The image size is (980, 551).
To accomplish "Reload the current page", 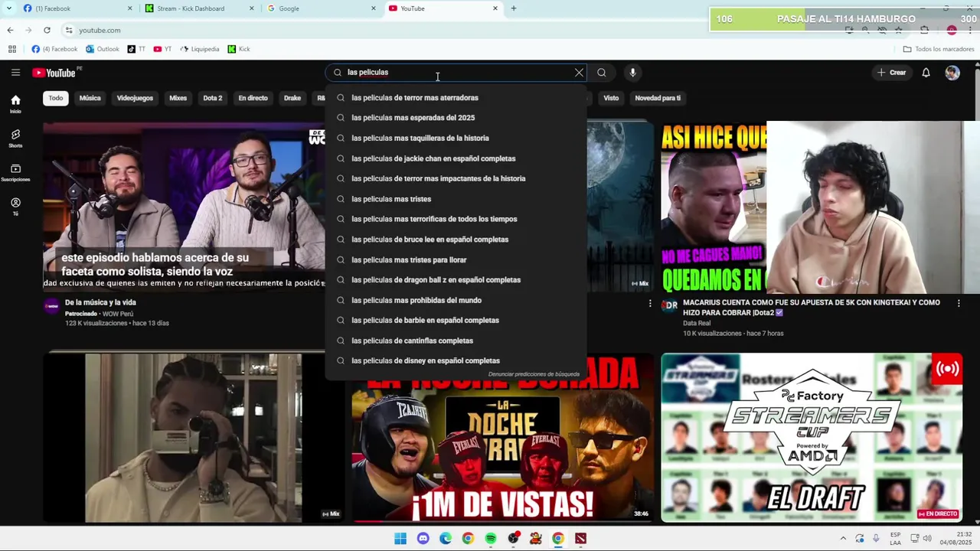I will [x=47, y=30].
